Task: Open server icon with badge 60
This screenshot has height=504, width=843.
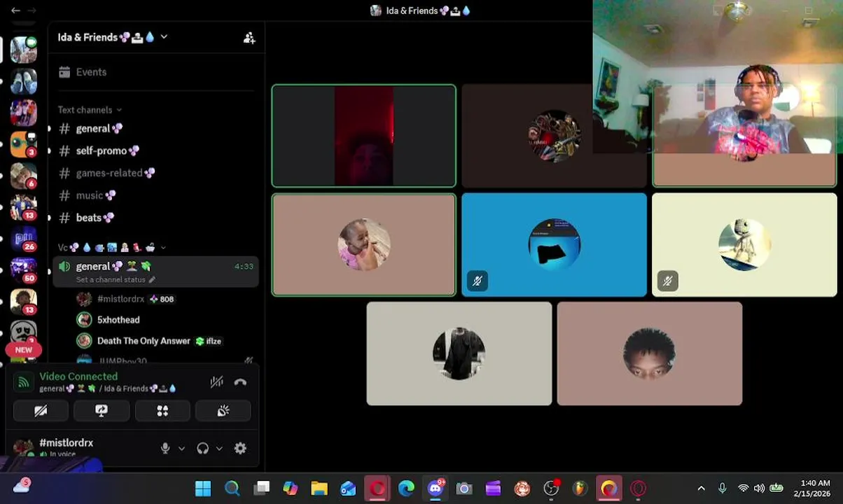Action: (23, 270)
